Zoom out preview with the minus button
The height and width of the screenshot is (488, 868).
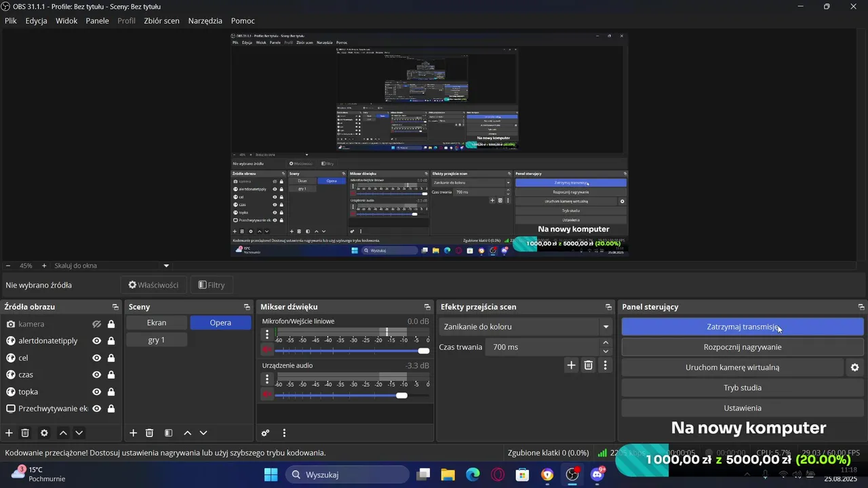coord(8,266)
